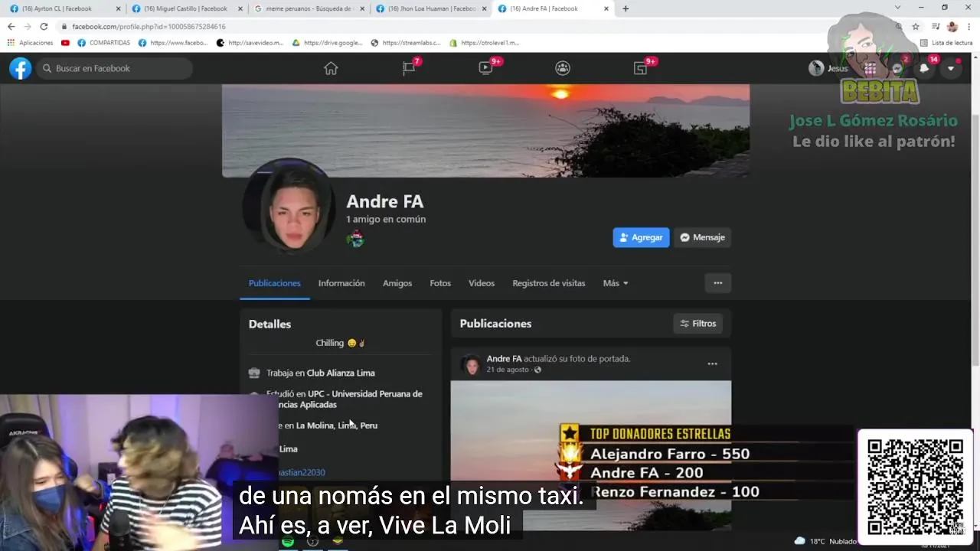This screenshot has height=551, width=980.
Task: Open the otrolevel1 bookmark
Action: click(x=484, y=43)
